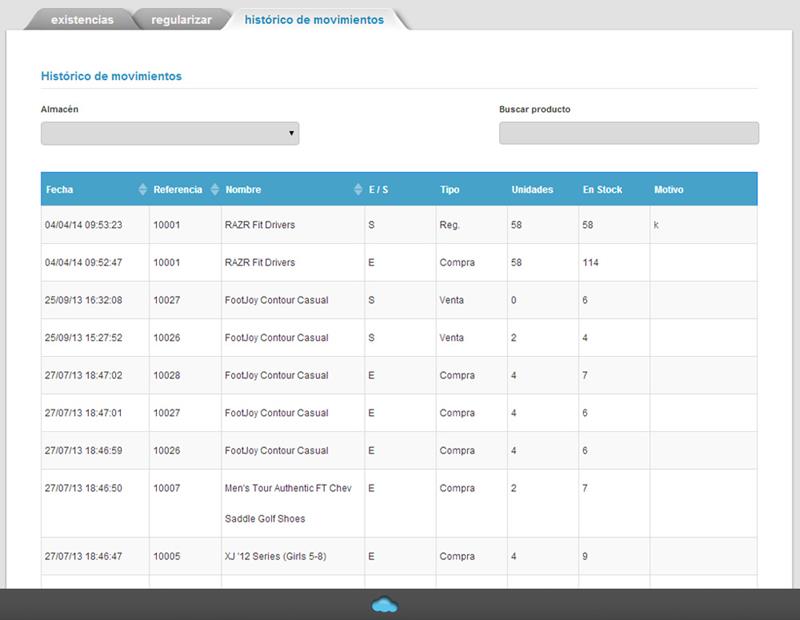Open the Almacén dropdown

point(170,133)
